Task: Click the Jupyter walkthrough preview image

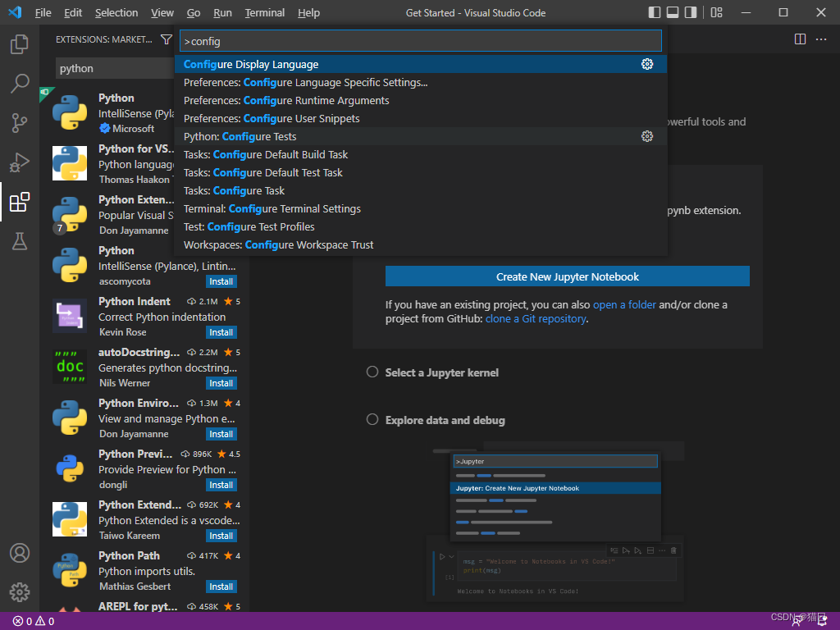Action: (556, 521)
